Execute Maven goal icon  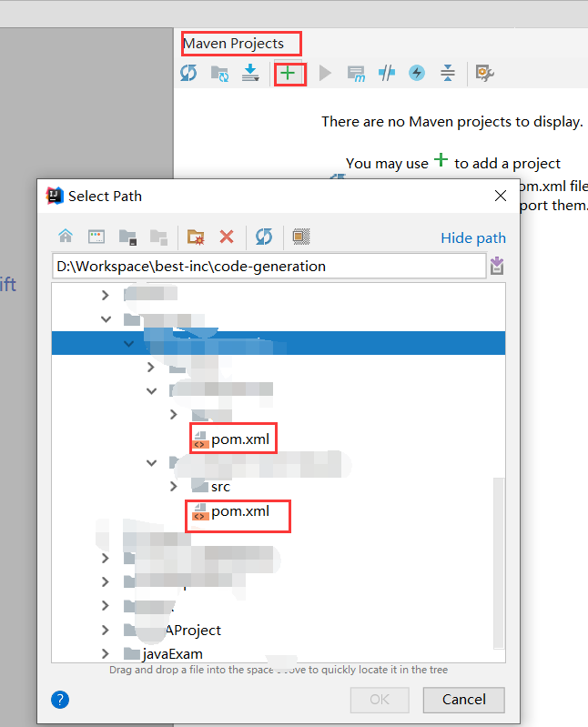[356, 74]
